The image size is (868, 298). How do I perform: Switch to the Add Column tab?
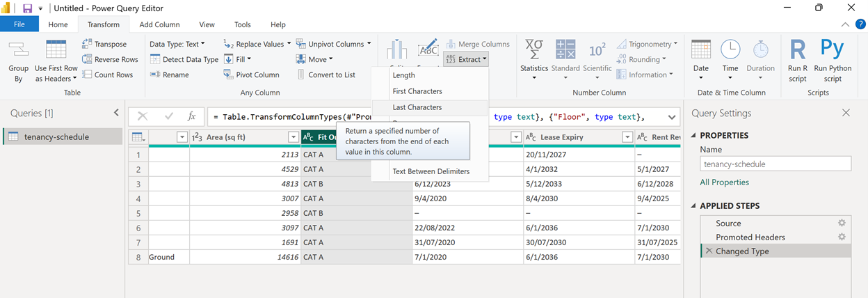click(x=159, y=24)
